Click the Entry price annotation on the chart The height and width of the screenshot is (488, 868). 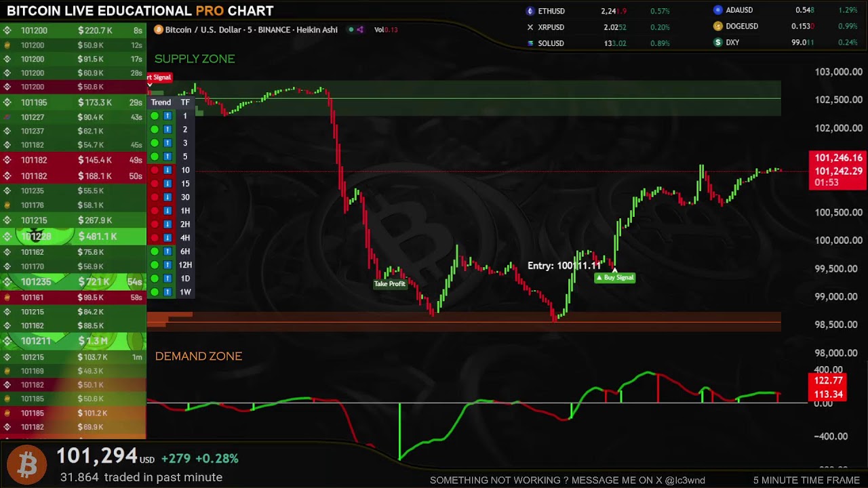[x=564, y=266]
